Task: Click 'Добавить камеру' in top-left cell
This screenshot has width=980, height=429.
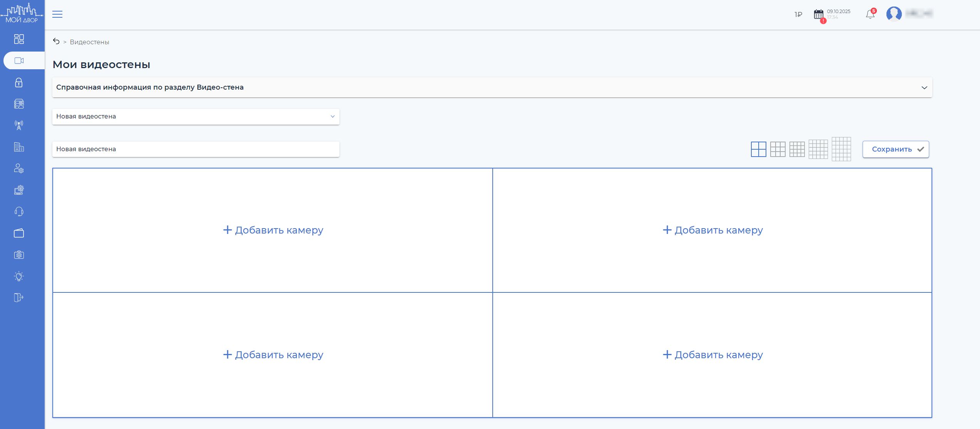Action: click(273, 230)
